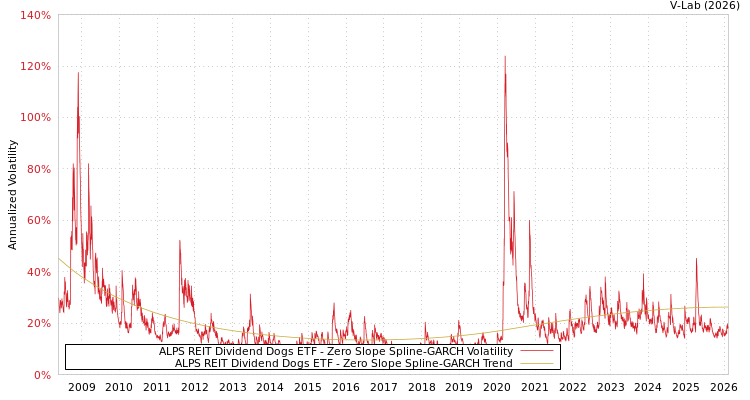Click the 40% y-axis label
This screenshot has height=400, width=750.
tap(38, 272)
